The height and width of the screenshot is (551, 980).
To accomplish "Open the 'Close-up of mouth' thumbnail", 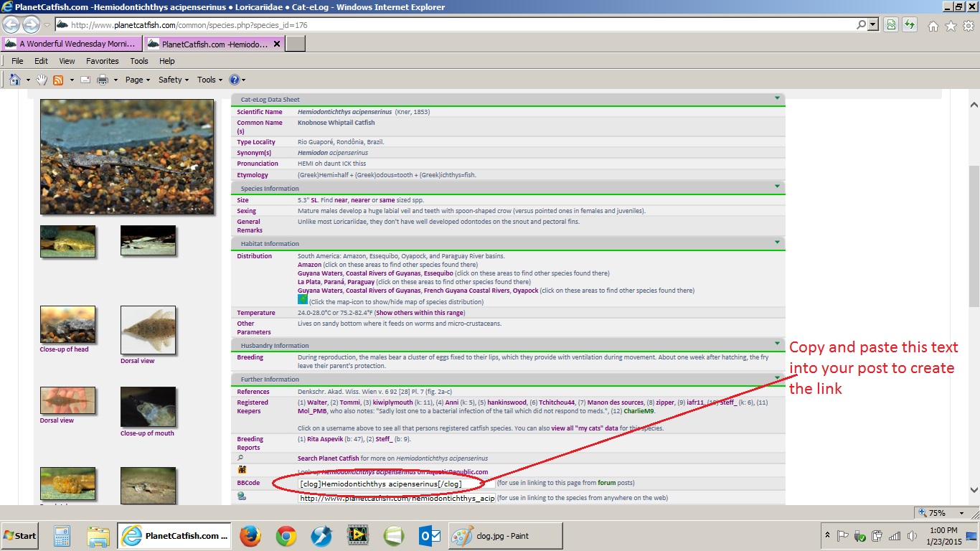I will coord(148,408).
